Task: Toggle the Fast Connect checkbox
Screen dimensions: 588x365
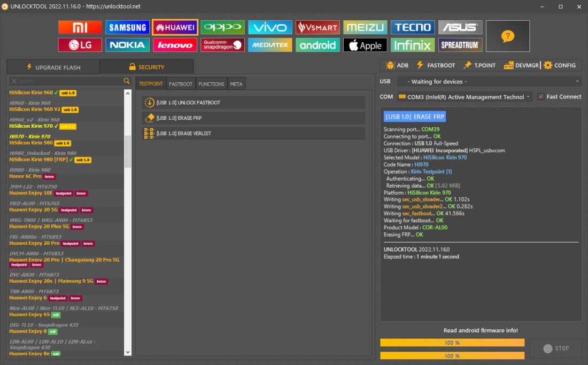Action: (541, 97)
